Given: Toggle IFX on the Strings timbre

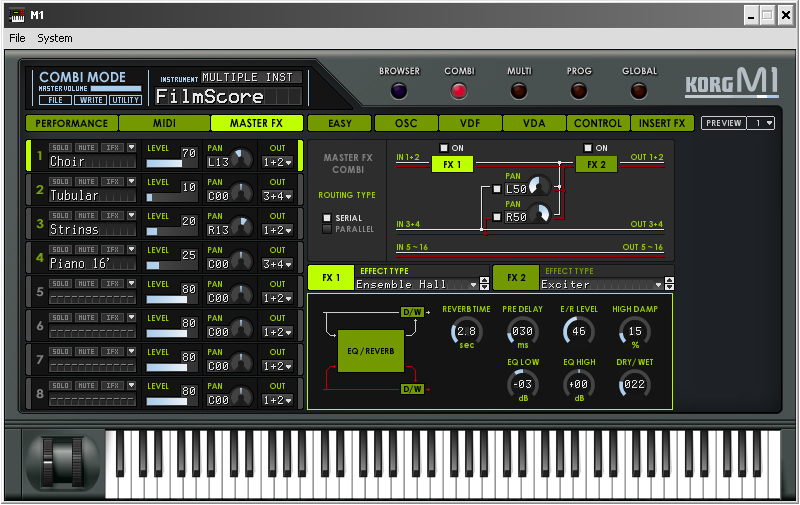Looking at the screenshot, I should tap(112, 215).
